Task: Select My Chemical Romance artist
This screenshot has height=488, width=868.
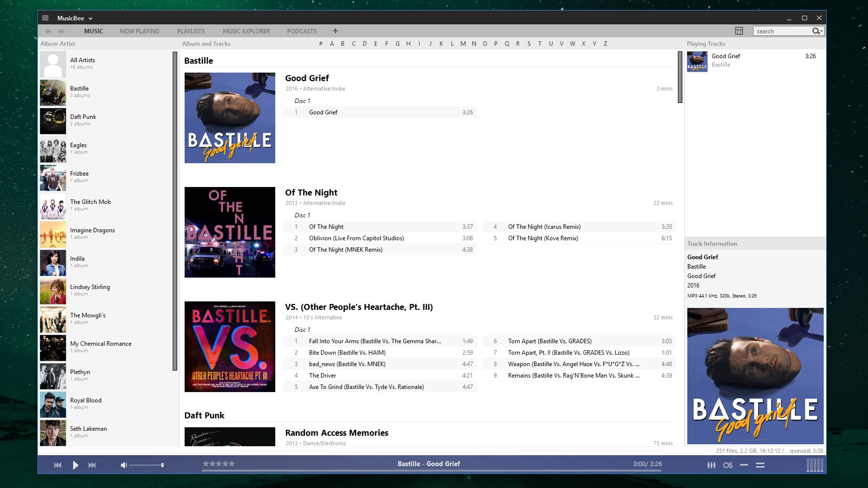Action: coord(106,347)
